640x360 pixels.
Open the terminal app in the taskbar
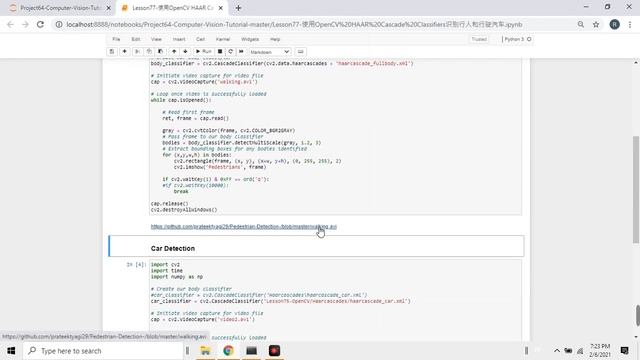[x=251, y=351]
